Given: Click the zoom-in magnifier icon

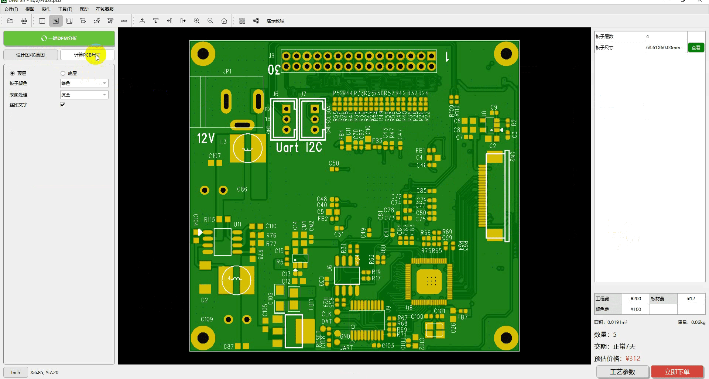Looking at the screenshot, I should (197, 21).
